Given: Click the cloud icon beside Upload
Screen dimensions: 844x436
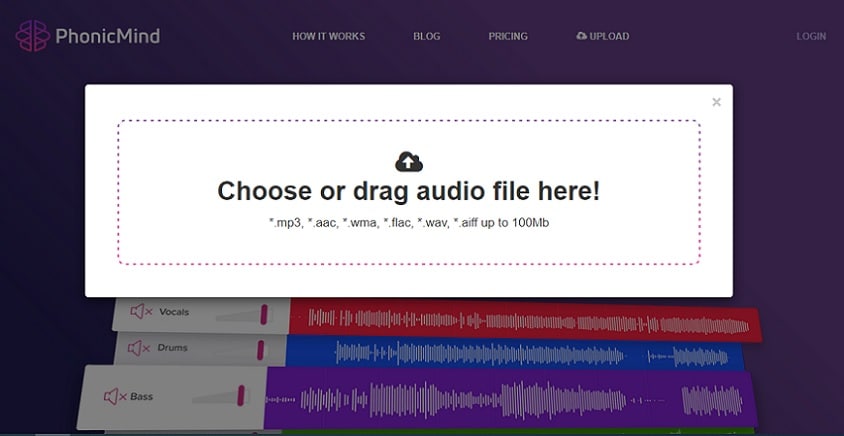Looking at the screenshot, I should [x=581, y=36].
